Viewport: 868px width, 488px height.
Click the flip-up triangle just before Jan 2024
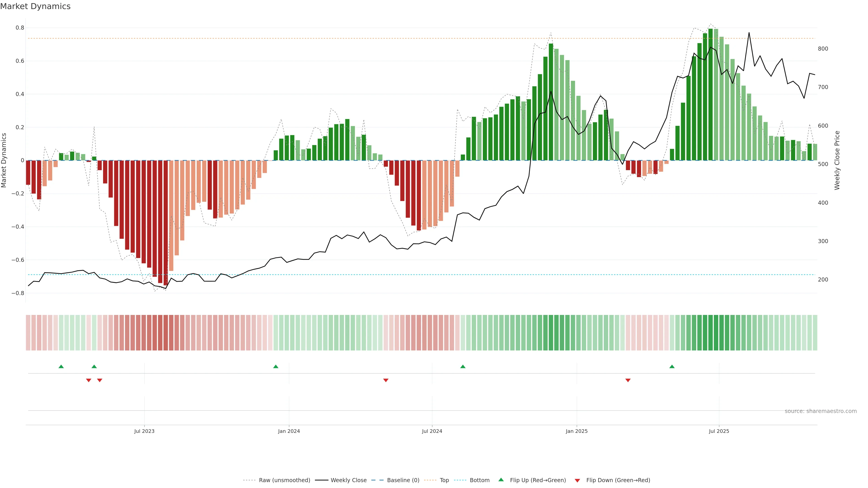(x=276, y=366)
